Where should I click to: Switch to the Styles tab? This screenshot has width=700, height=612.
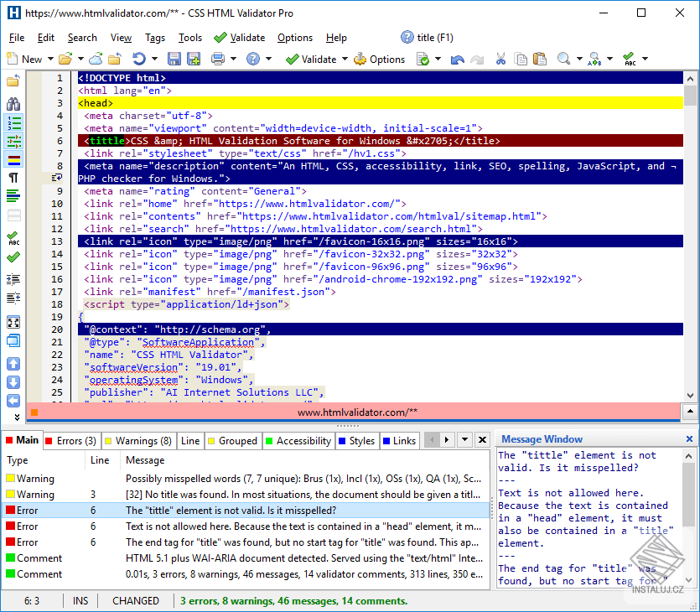[x=357, y=441]
